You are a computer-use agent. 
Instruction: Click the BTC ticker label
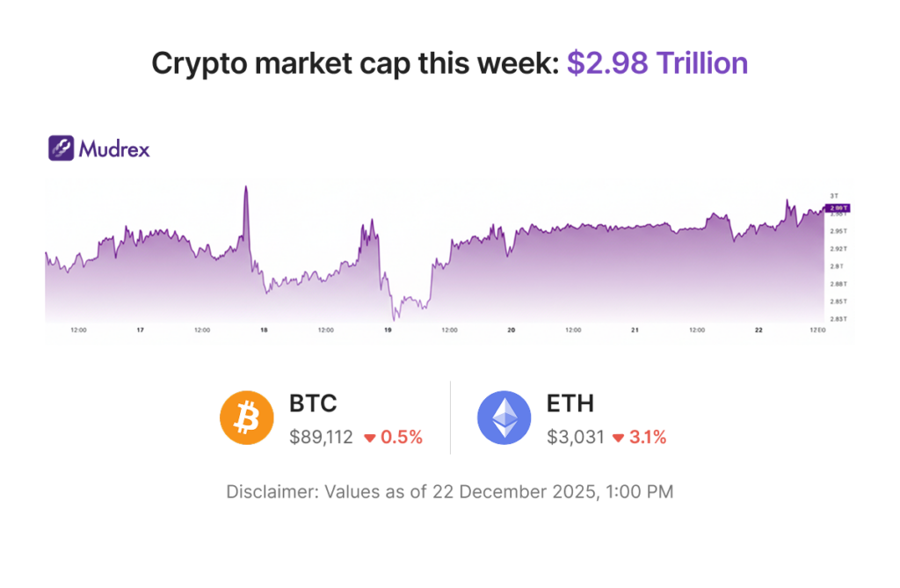[313, 403]
